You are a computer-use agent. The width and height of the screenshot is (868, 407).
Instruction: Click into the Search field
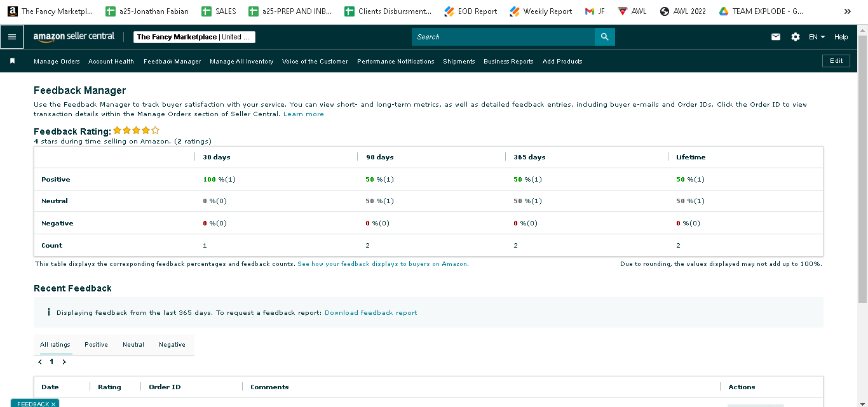[503, 37]
